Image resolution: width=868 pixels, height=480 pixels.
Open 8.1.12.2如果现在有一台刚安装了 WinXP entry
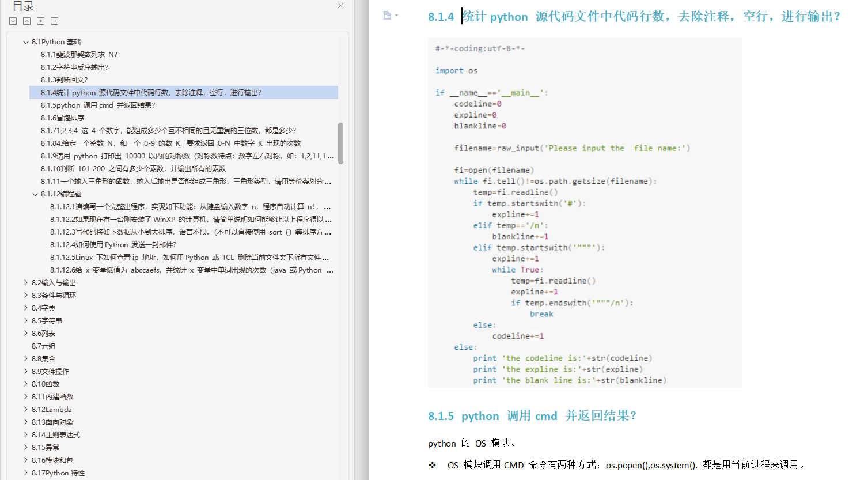point(191,220)
